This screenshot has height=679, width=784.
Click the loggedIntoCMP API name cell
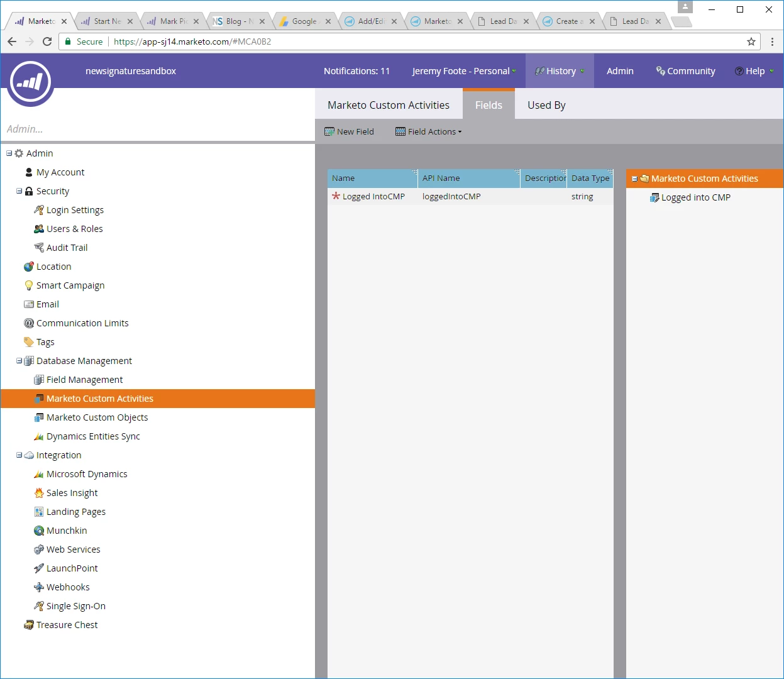coord(451,197)
